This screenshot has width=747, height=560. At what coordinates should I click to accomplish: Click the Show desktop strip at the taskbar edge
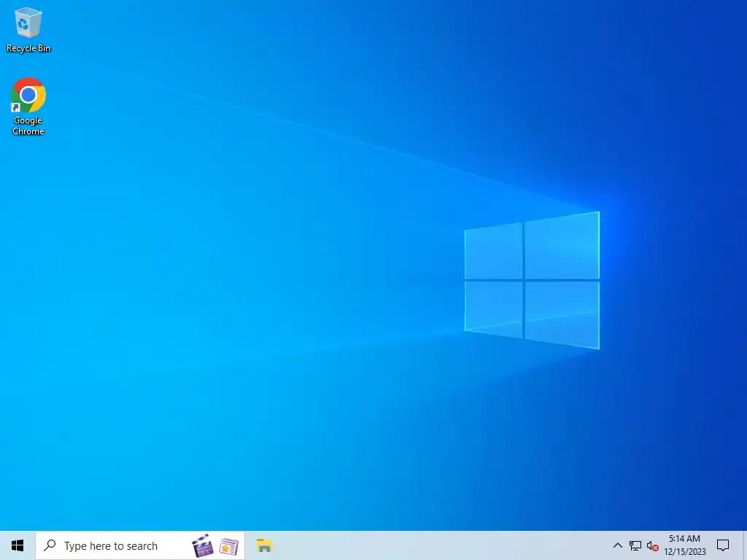pos(745,545)
